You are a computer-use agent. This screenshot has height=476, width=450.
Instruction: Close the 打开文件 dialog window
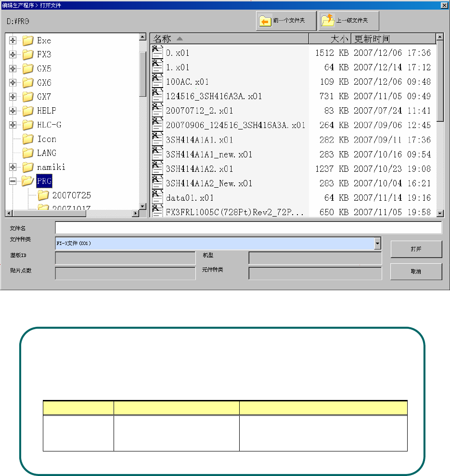pos(444,5)
